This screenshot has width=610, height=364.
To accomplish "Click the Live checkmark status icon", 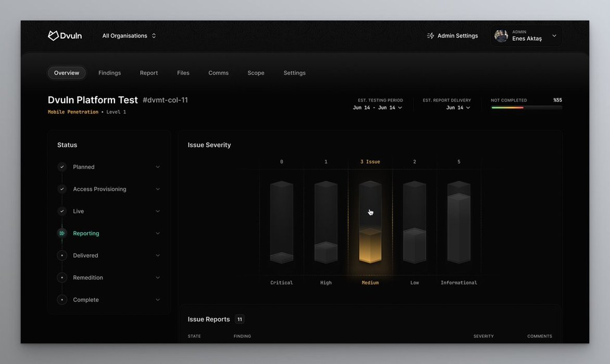I will coord(62,211).
